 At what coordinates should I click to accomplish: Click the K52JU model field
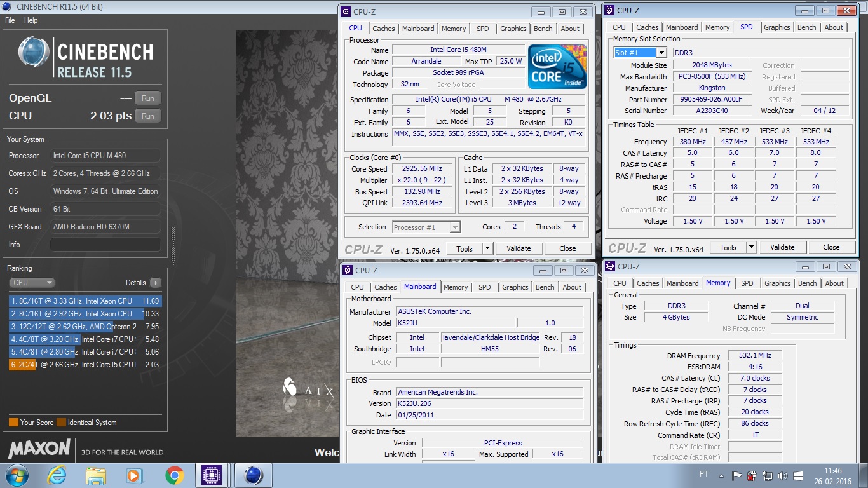point(456,323)
